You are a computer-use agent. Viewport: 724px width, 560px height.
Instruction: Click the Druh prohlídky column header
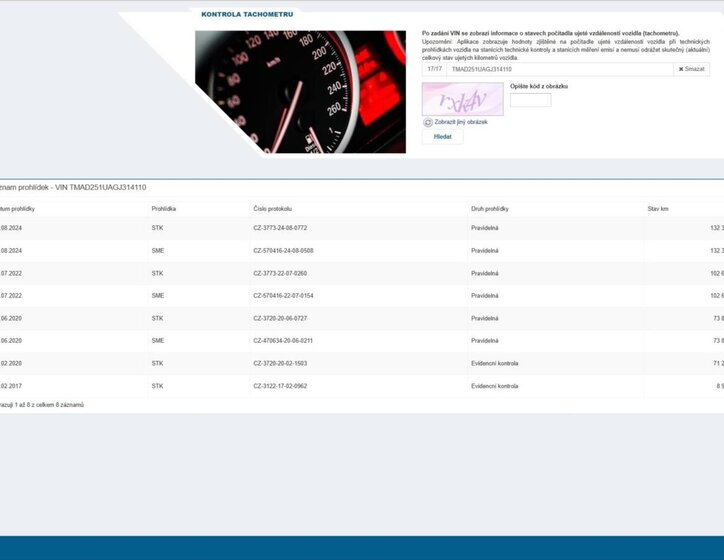(490, 209)
